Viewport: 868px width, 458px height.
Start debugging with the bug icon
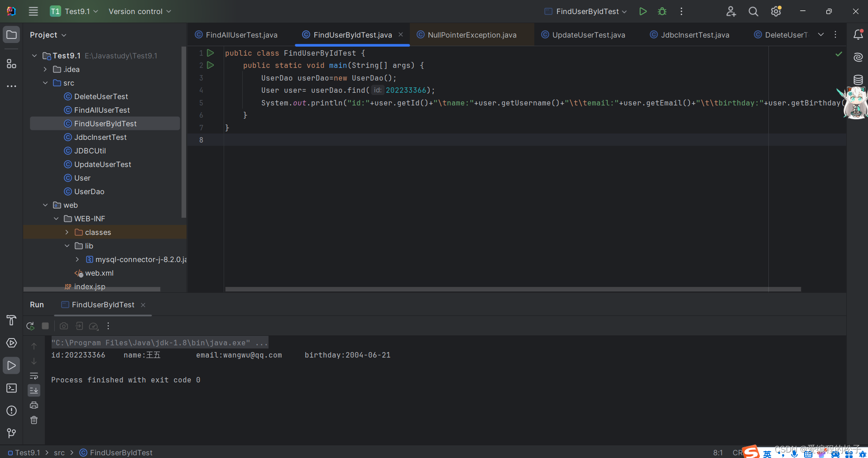pyautogui.click(x=662, y=11)
